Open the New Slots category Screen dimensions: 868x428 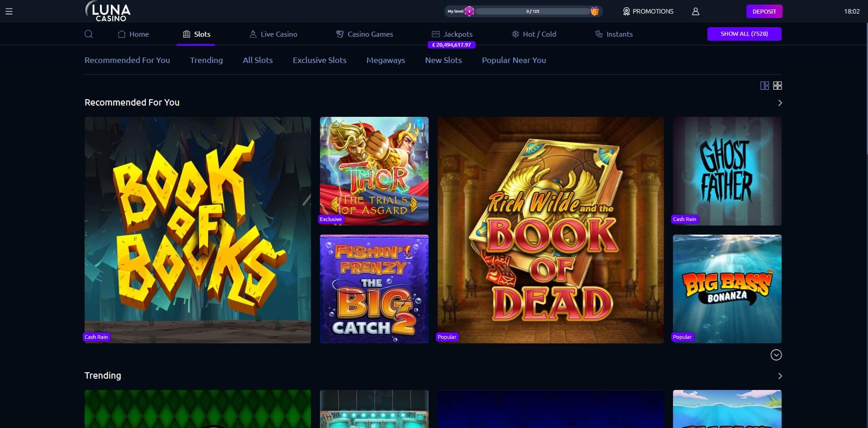(443, 60)
